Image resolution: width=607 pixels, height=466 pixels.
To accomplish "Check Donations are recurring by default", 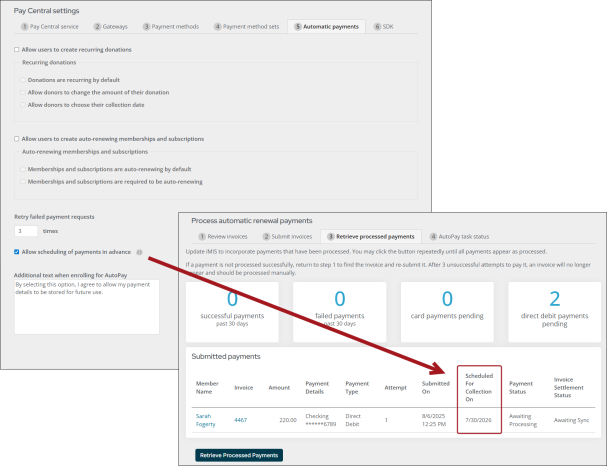I will coord(23,80).
